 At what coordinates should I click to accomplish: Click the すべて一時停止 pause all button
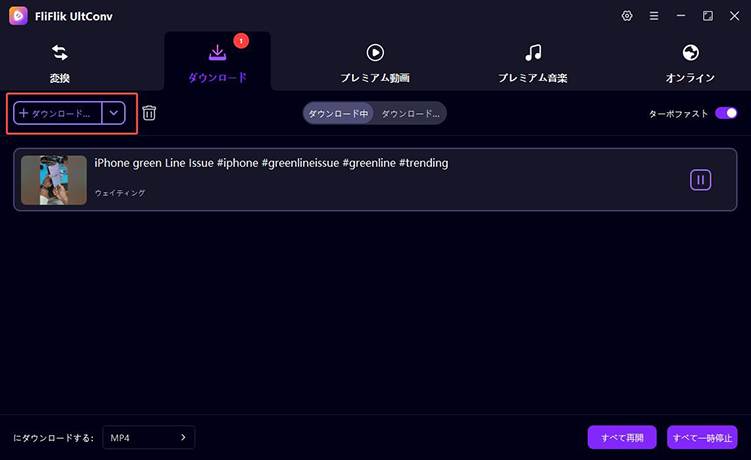pyautogui.click(x=702, y=437)
